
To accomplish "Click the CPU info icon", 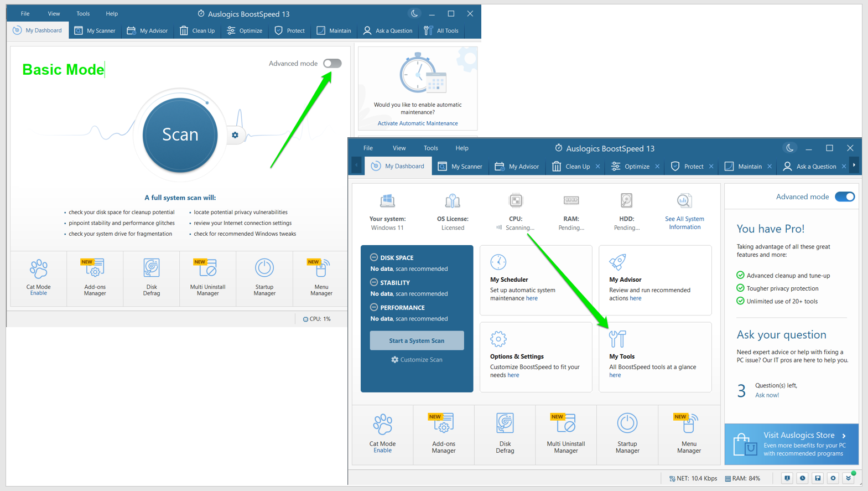I will [516, 200].
